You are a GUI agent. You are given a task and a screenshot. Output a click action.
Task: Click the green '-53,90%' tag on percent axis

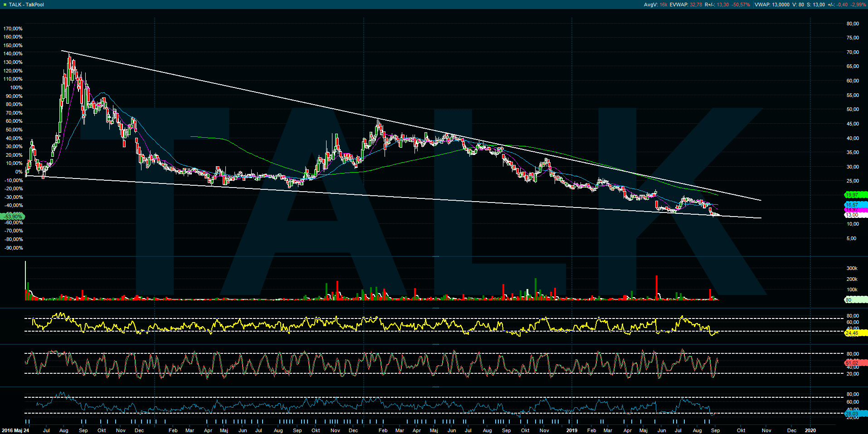pos(12,217)
